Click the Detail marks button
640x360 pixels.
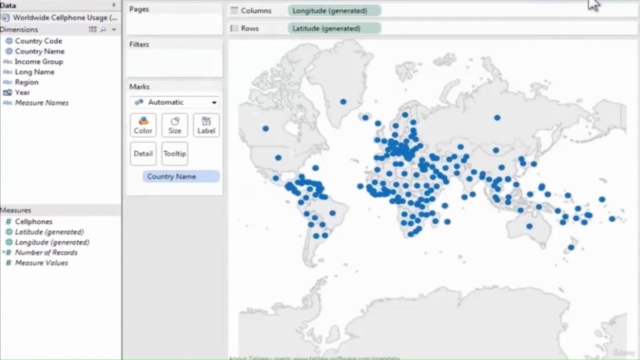click(x=143, y=154)
